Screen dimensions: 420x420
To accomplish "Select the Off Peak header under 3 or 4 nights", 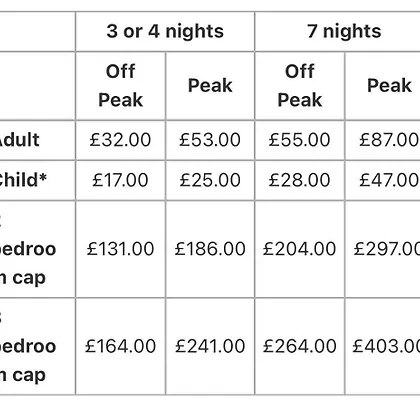I will [120, 86].
